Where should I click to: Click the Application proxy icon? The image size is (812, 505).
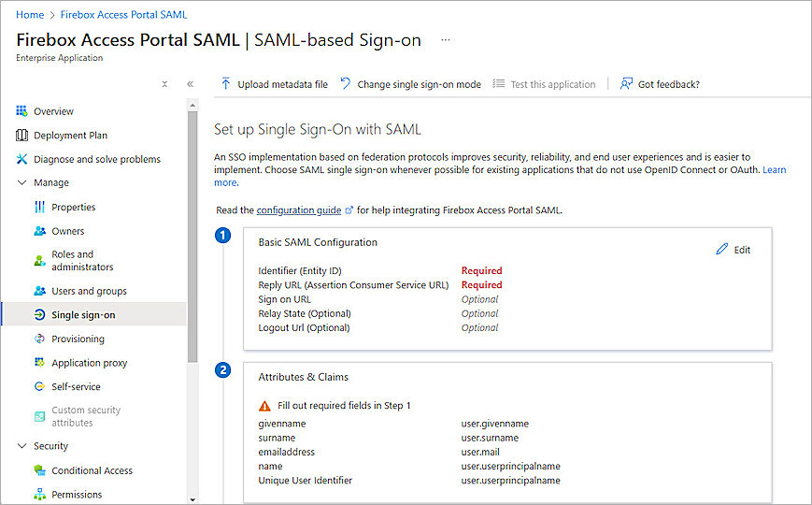coord(39,363)
